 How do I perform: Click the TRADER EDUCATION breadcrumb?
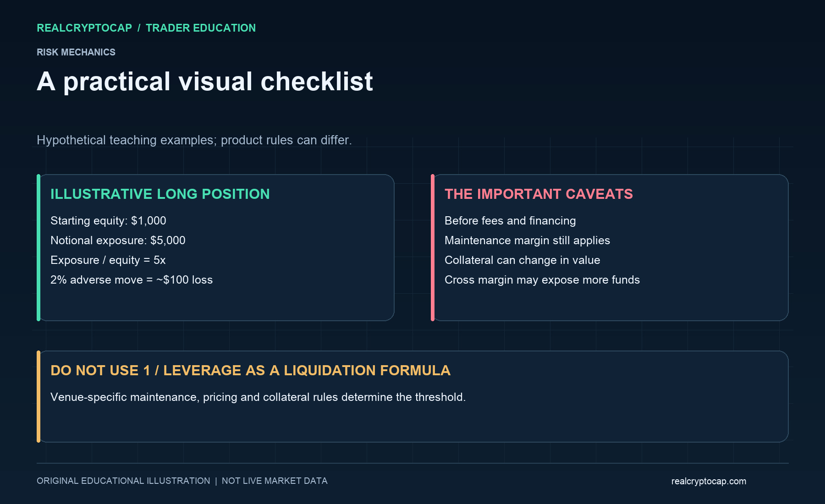pos(201,28)
